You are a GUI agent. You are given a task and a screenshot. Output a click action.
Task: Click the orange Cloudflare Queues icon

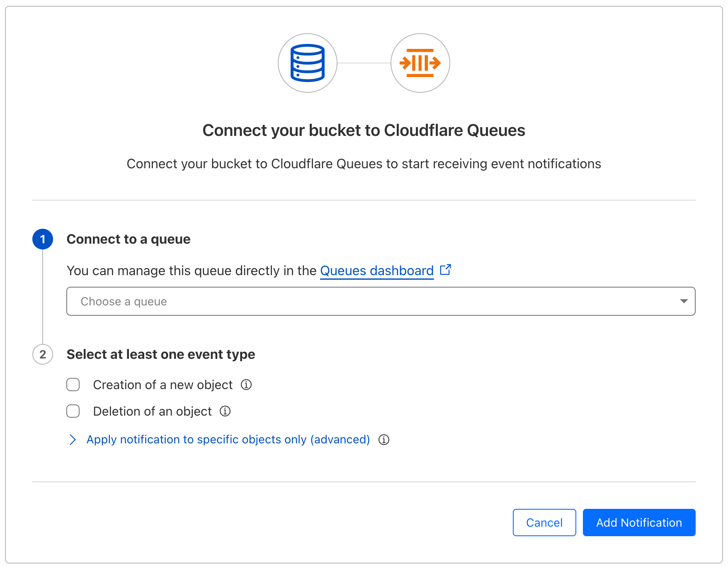tap(420, 63)
